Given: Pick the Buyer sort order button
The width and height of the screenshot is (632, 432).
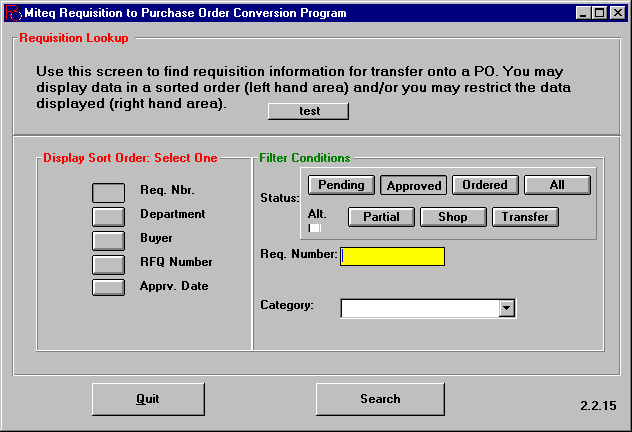Looking at the screenshot, I should pos(108,240).
